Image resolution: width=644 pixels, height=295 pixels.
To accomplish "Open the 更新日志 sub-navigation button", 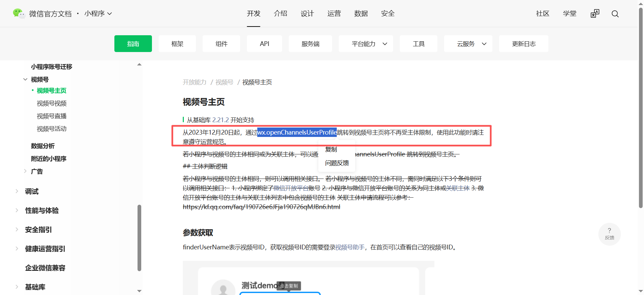I will [524, 44].
